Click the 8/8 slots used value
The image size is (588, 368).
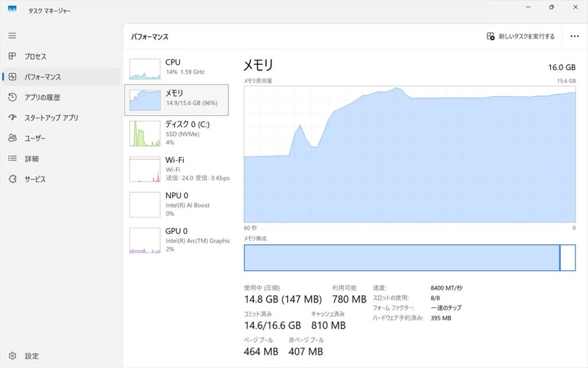pyautogui.click(x=435, y=298)
